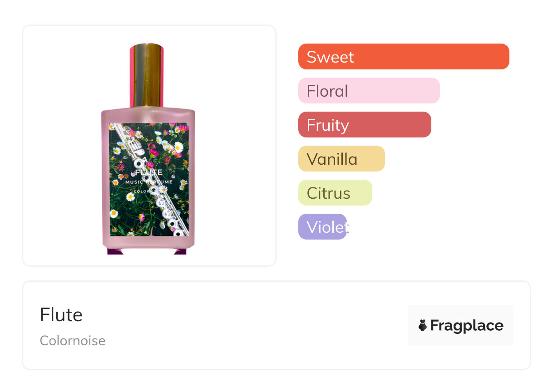Click the word Floral in the pink bar

click(327, 91)
